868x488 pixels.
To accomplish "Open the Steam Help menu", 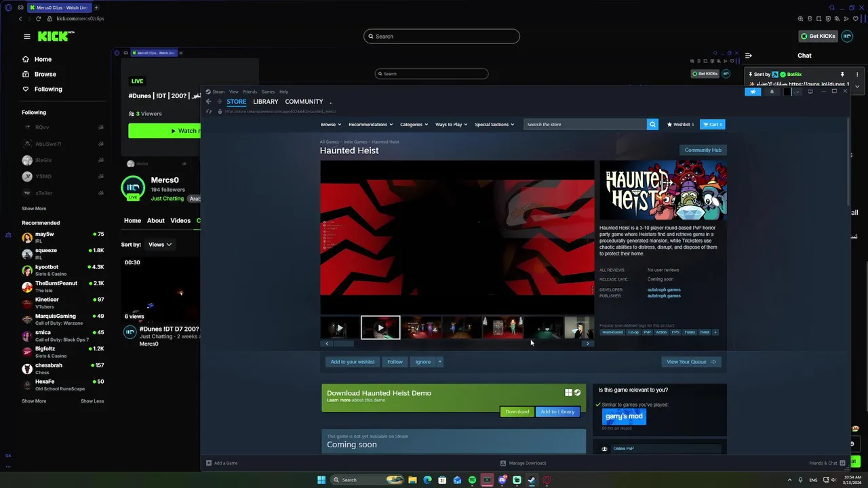I will [x=284, y=91].
